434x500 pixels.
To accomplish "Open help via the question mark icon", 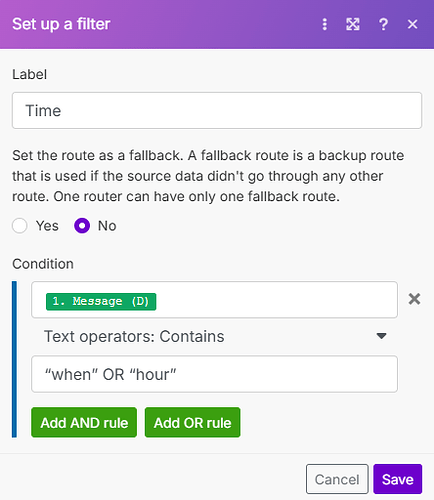I will pyautogui.click(x=383, y=24).
